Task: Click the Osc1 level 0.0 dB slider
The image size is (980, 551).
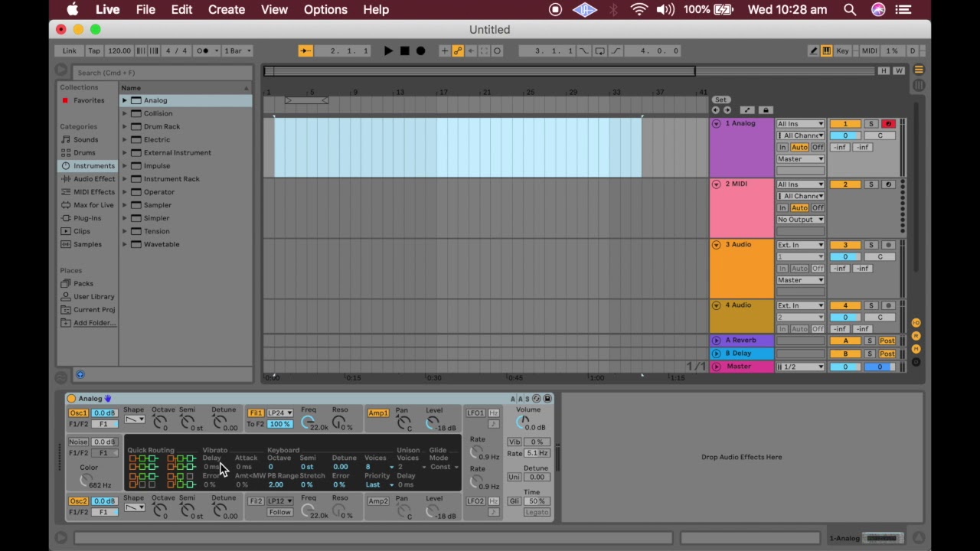Action: (x=104, y=413)
